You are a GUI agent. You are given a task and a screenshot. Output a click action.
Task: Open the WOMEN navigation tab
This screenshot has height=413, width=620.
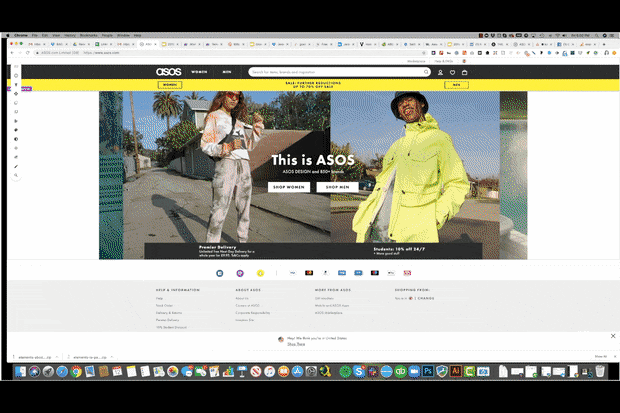pos(200,72)
